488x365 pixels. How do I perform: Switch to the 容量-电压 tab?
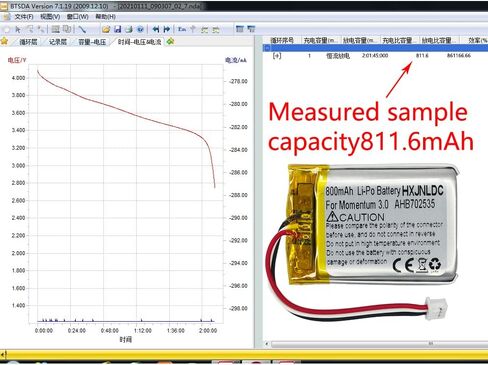pyautogui.click(x=92, y=42)
